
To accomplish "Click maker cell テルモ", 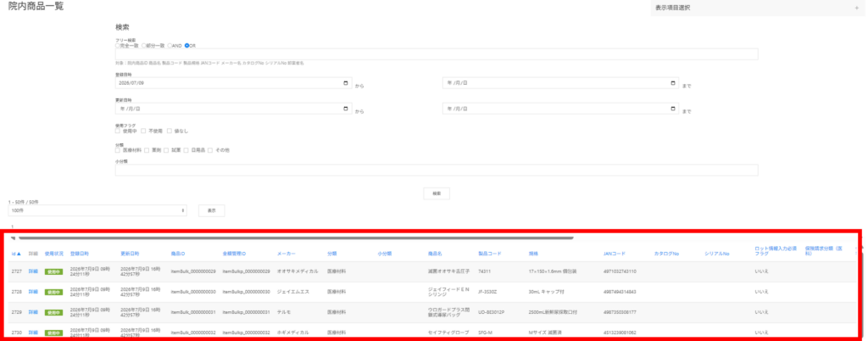I will [284, 312].
